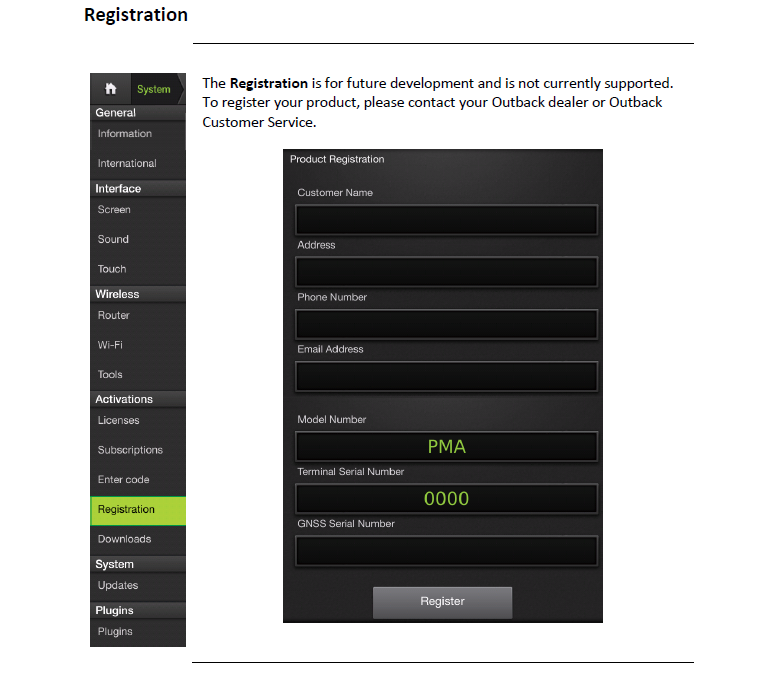Open the Licenses activation page
780x681 pixels.
tap(138, 421)
